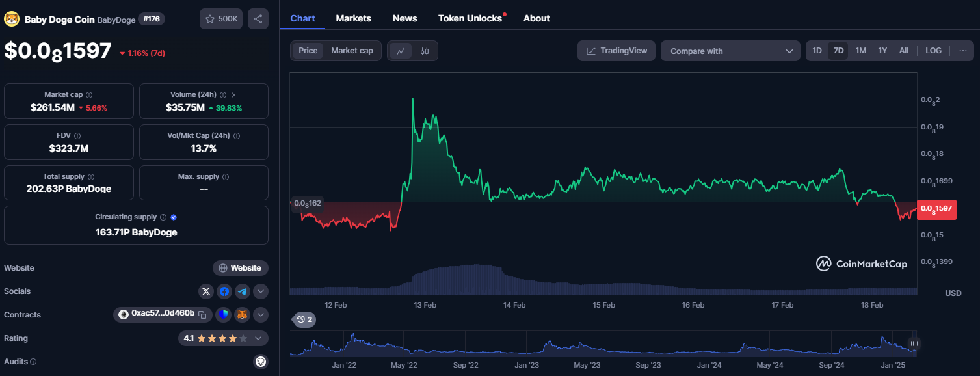The image size is (980, 376).
Task: Open the News tab
Action: 405,18
